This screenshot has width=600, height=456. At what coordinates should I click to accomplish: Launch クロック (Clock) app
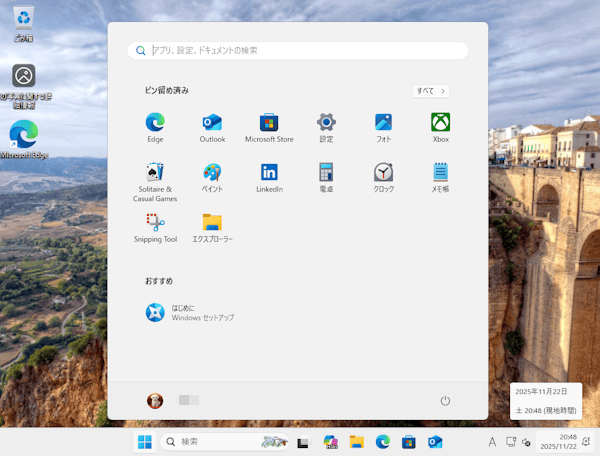[x=383, y=178]
